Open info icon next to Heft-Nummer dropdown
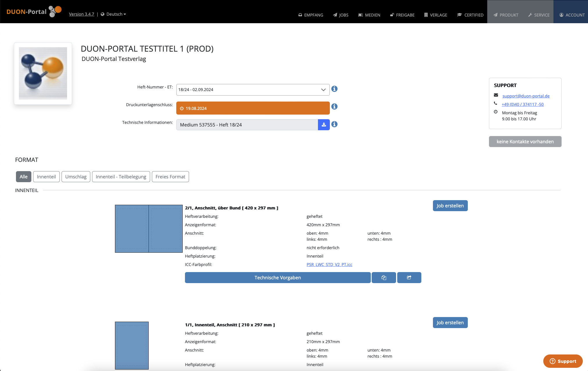Viewport: 588px width, 371px height. tap(335, 89)
